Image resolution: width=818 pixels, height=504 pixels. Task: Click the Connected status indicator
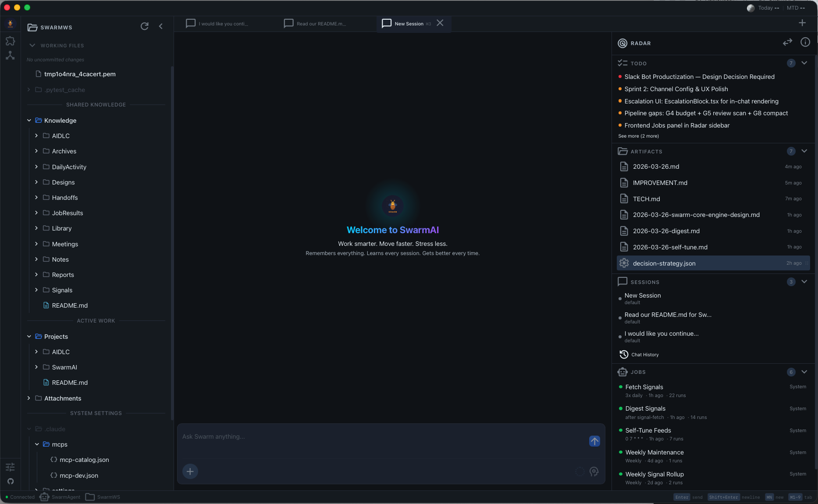click(20, 497)
